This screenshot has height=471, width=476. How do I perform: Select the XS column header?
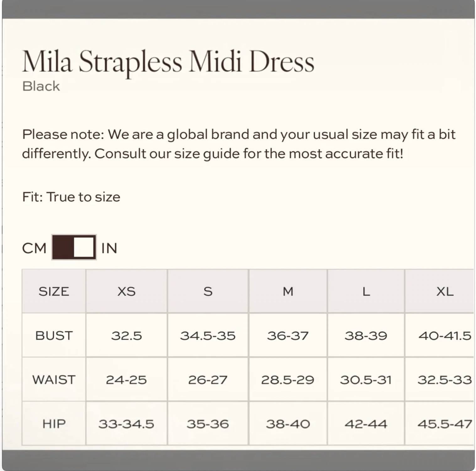126,291
